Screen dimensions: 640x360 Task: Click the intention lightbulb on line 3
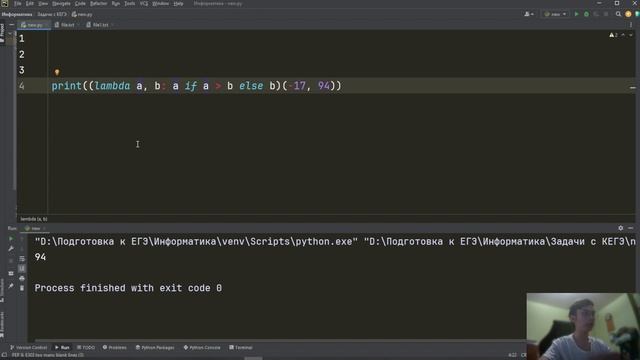click(x=57, y=72)
